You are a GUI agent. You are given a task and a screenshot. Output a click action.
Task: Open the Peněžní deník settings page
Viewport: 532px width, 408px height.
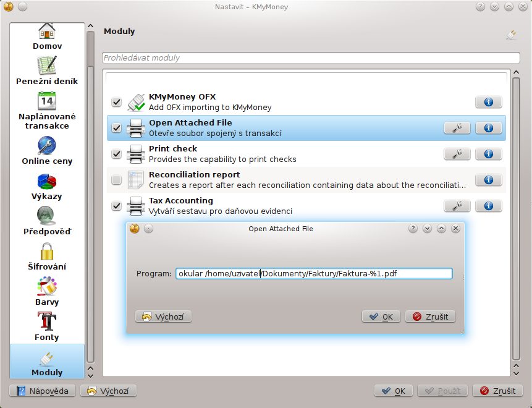(47, 70)
